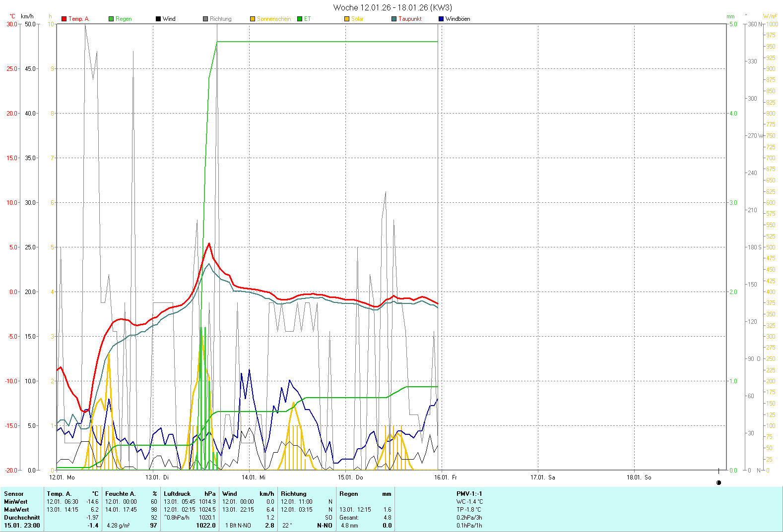Image resolution: width=783 pixels, height=532 pixels.
Task: Select the chart title Woche 12.01.26 - 18.01.26
Action: pos(392,7)
